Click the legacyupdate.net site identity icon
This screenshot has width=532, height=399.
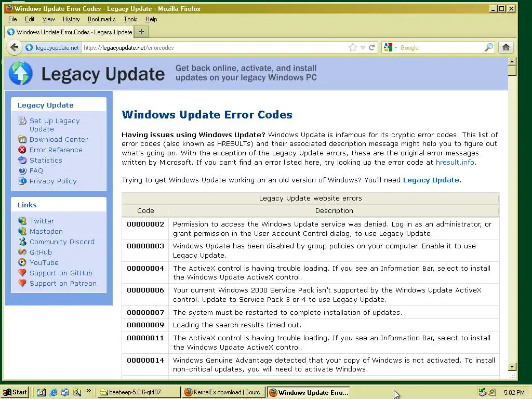pos(29,48)
